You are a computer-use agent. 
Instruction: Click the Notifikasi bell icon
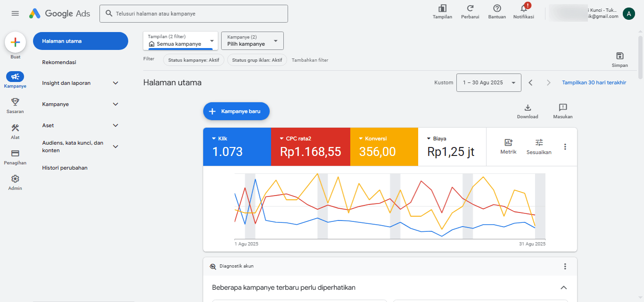pos(523,9)
